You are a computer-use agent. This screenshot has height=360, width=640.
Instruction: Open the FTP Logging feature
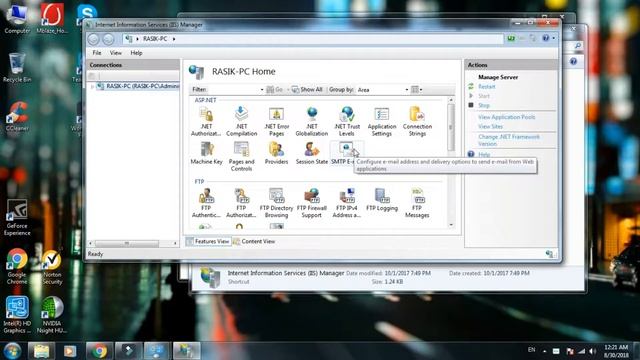click(382, 200)
